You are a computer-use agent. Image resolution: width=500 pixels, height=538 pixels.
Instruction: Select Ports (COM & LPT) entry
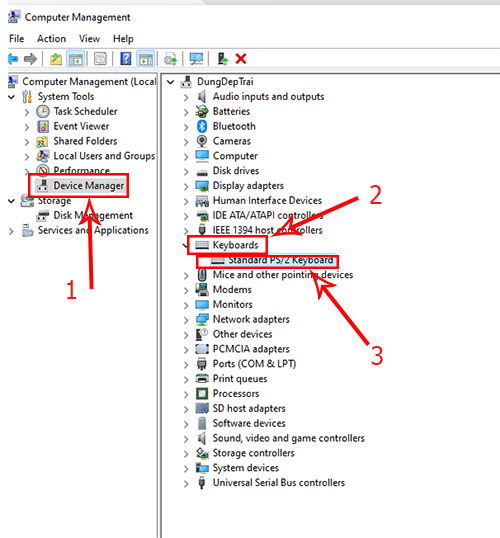254,364
